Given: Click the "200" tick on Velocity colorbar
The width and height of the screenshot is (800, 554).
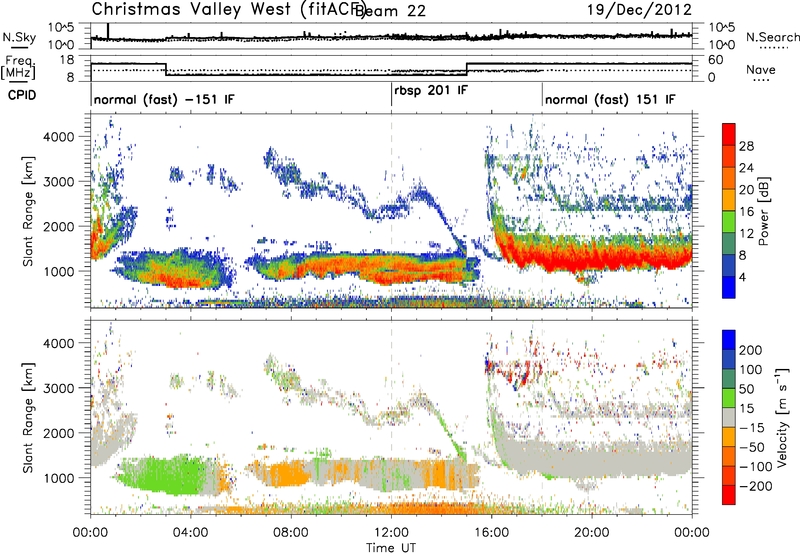Looking at the screenshot, I should point(751,350).
